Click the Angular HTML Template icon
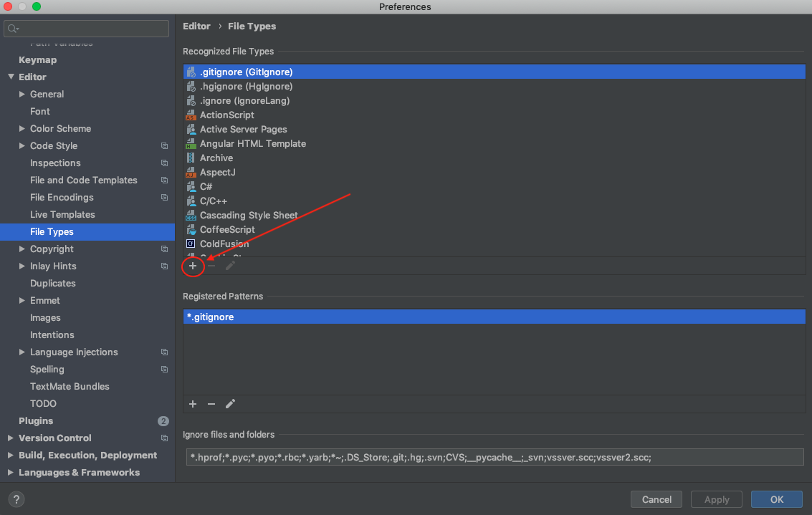The height and width of the screenshot is (515, 812). tap(191, 143)
